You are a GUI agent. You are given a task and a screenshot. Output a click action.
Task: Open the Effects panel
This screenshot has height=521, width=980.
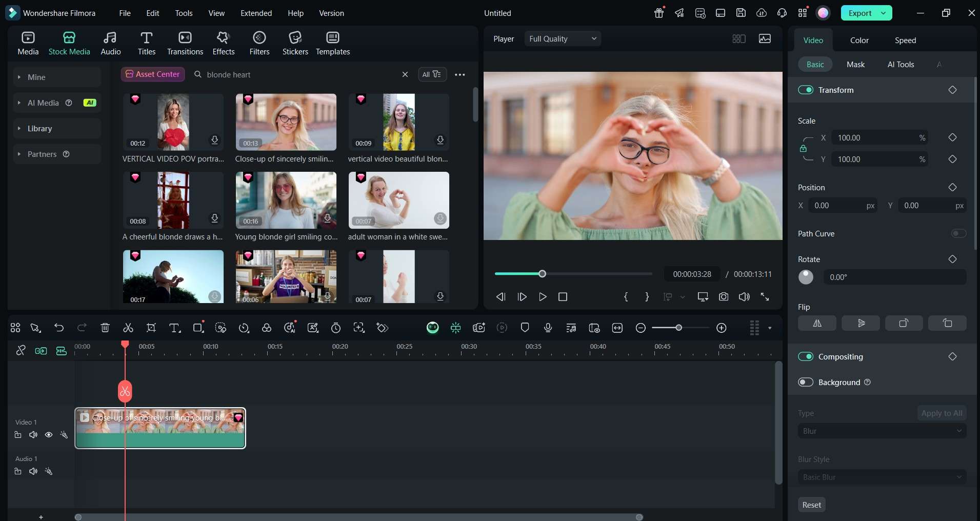[224, 43]
